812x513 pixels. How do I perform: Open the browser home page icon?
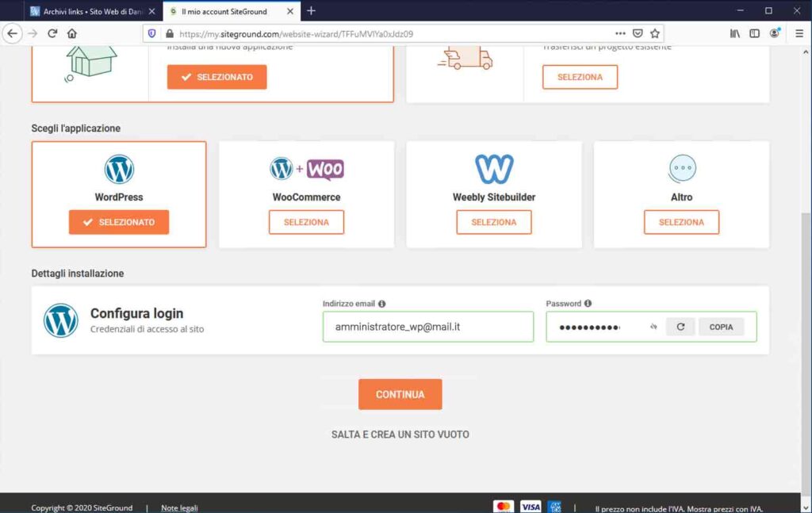coord(72,33)
